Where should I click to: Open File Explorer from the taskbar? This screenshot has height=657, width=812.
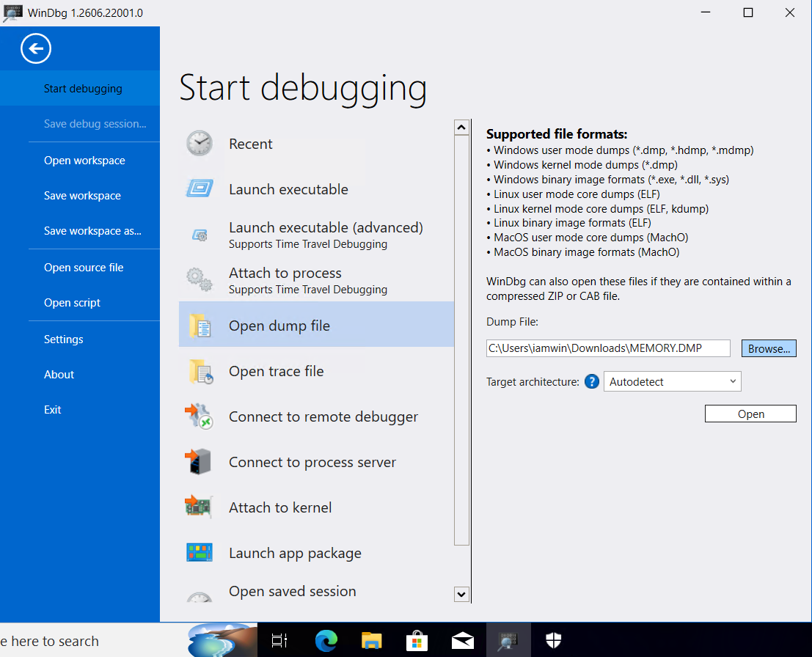coord(371,641)
